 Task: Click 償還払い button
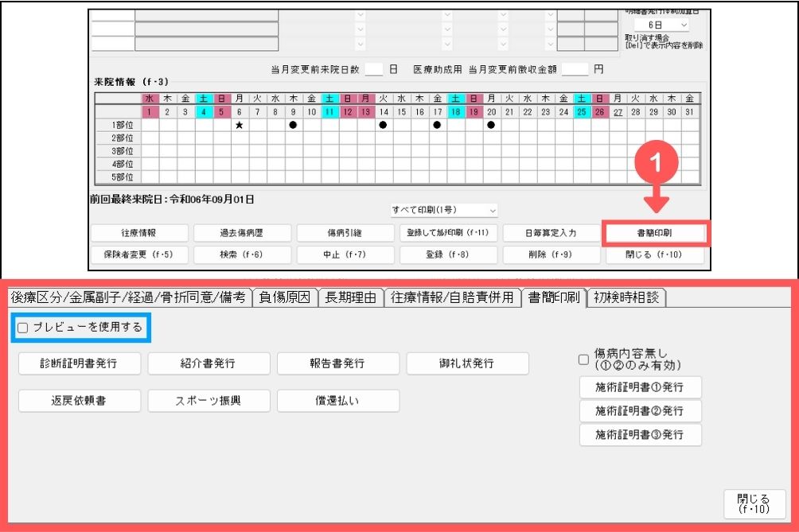tap(337, 401)
